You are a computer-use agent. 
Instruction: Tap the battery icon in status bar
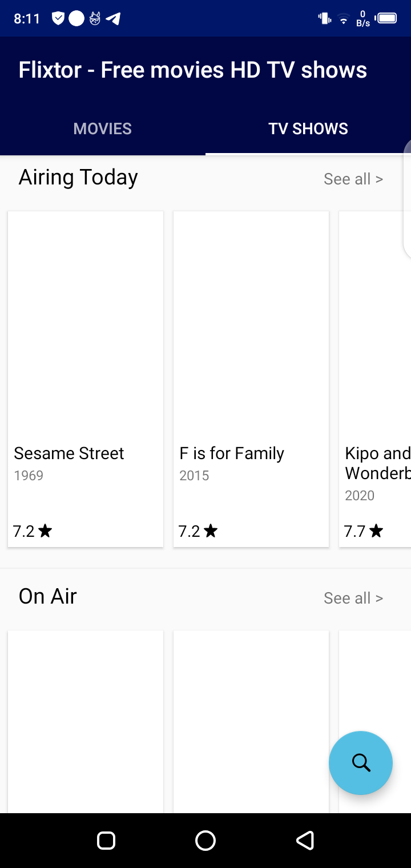pyautogui.click(x=386, y=19)
